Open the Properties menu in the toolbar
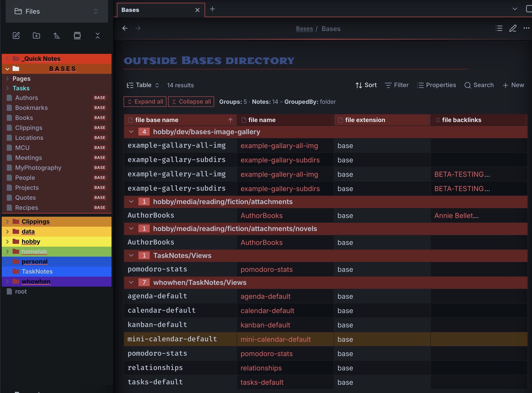Screen dimensions: 532x393 tap(437, 85)
